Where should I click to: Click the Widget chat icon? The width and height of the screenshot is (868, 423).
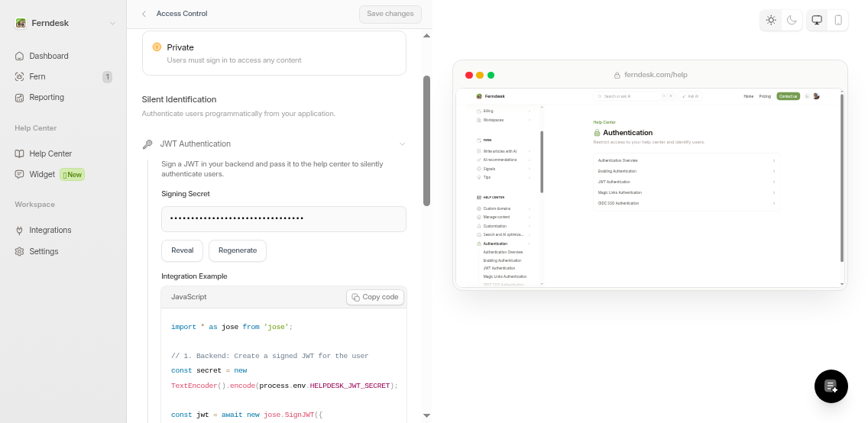19,175
